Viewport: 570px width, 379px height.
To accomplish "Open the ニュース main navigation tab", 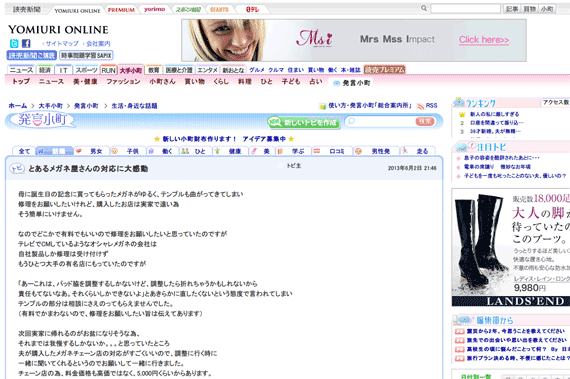I will (x=21, y=70).
